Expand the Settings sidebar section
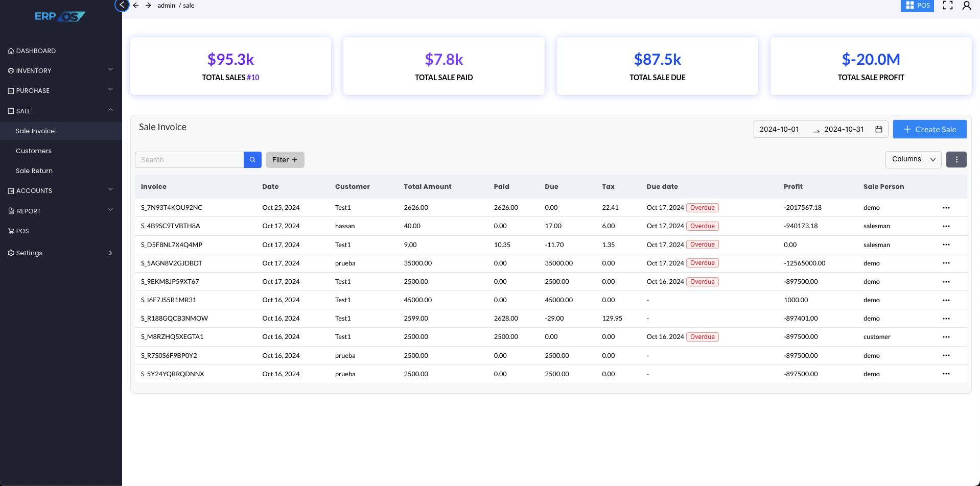Image resolution: width=980 pixels, height=486 pixels. 61,253
